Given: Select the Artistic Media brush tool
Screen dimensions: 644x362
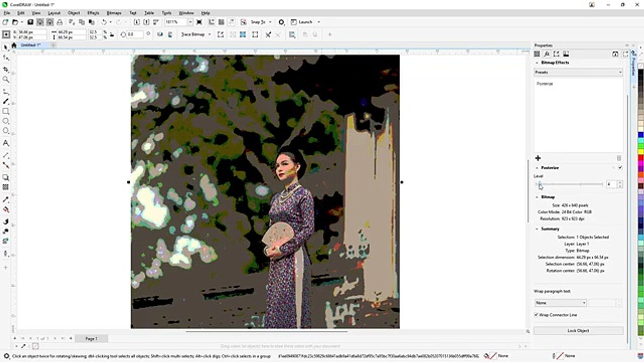Looking at the screenshot, I should pos(6,102).
